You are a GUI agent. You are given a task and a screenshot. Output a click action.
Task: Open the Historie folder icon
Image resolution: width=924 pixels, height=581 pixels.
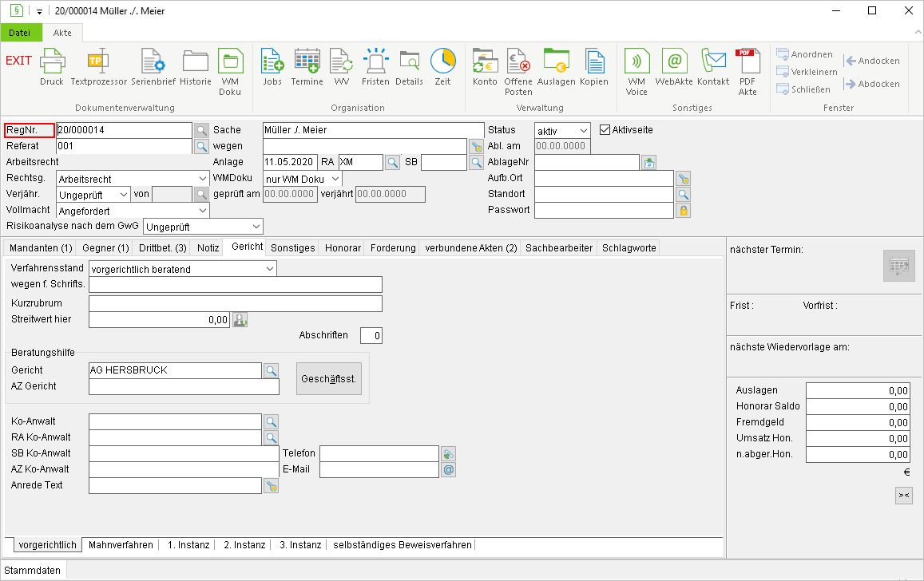[195, 66]
